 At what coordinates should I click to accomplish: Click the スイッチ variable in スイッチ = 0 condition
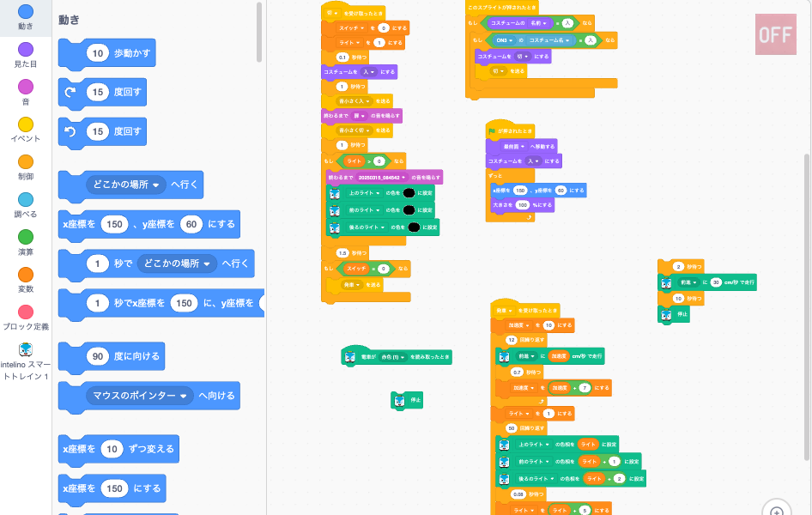356,270
